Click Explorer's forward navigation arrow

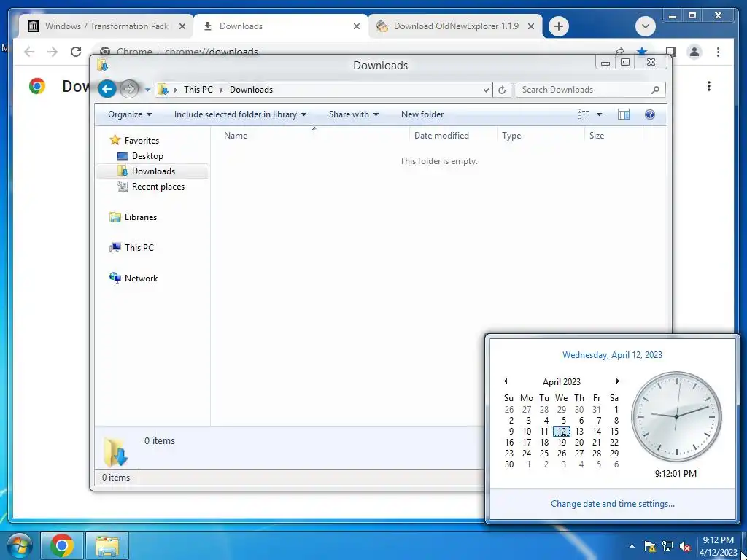pyautogui.click(x=128, y=88)
